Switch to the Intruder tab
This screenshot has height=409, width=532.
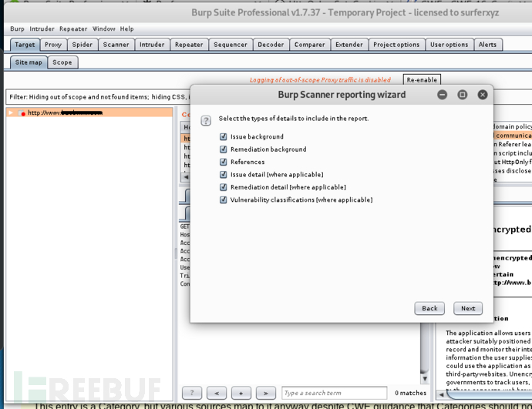point(152,45)
